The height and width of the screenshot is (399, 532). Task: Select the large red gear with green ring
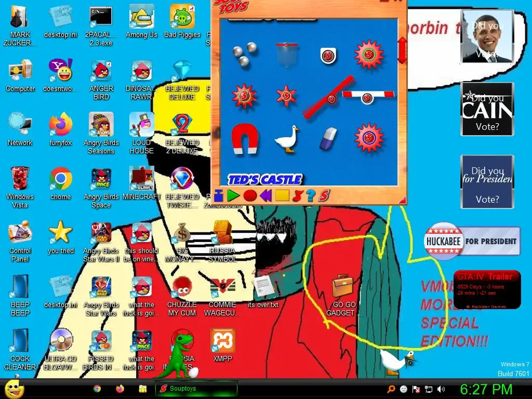coord(369,54)
